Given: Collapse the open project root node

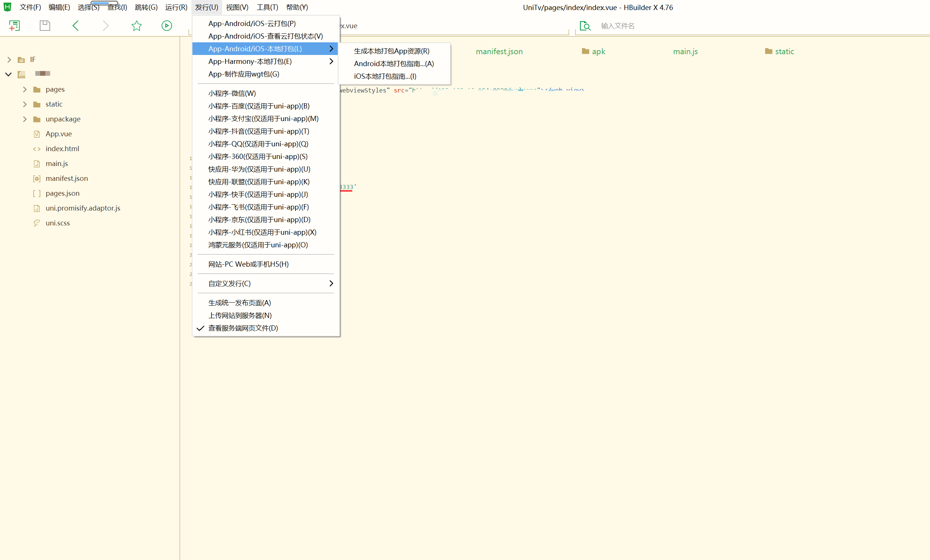Looking at the screenshot, I should pos(8,74).
